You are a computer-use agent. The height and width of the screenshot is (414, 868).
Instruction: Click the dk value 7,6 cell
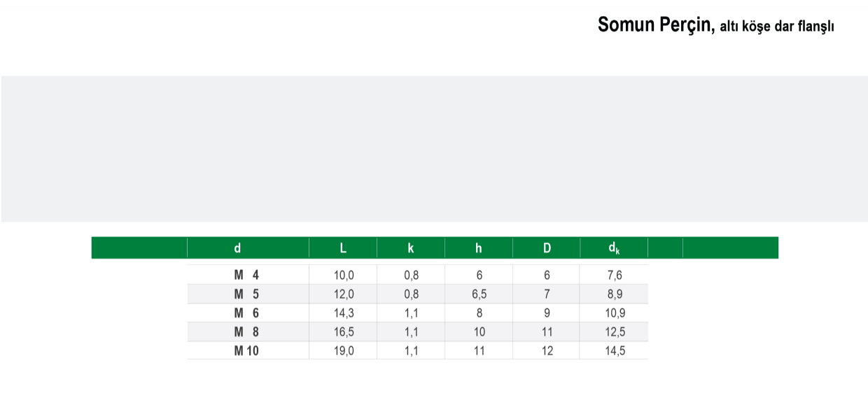[614, 276]
